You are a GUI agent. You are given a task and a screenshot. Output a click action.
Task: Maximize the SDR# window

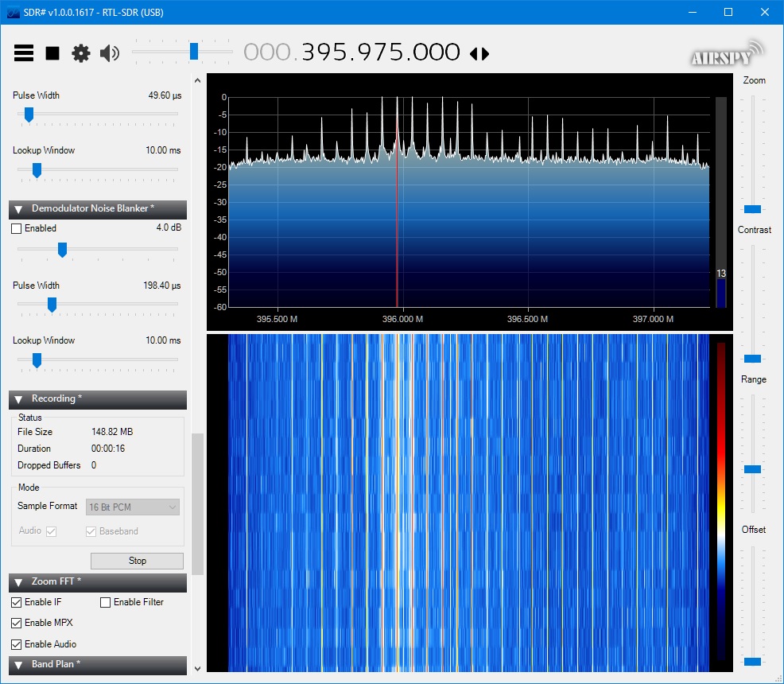point(728,12)
